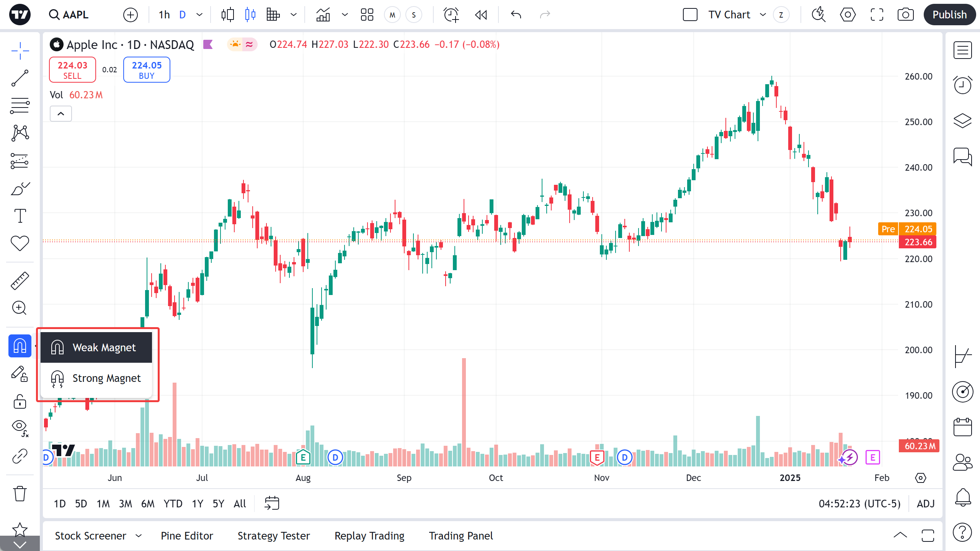
Task: Select the trend line drawing tool
Action: pyautogui.click(x=20, y=78)
